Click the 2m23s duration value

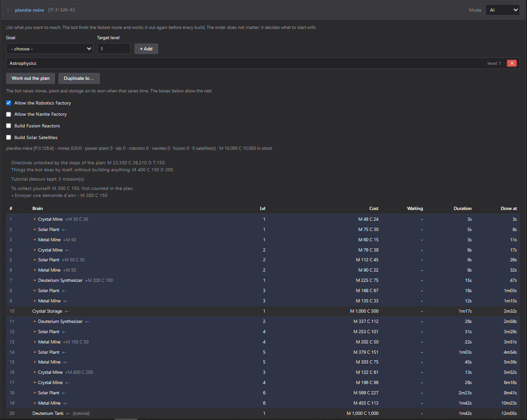pos(465,393)
